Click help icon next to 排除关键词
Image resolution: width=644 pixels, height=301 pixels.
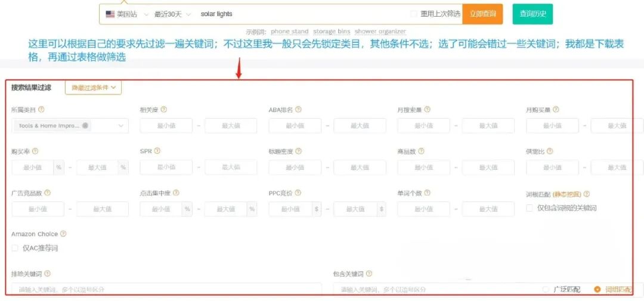(x=47, y=274)
